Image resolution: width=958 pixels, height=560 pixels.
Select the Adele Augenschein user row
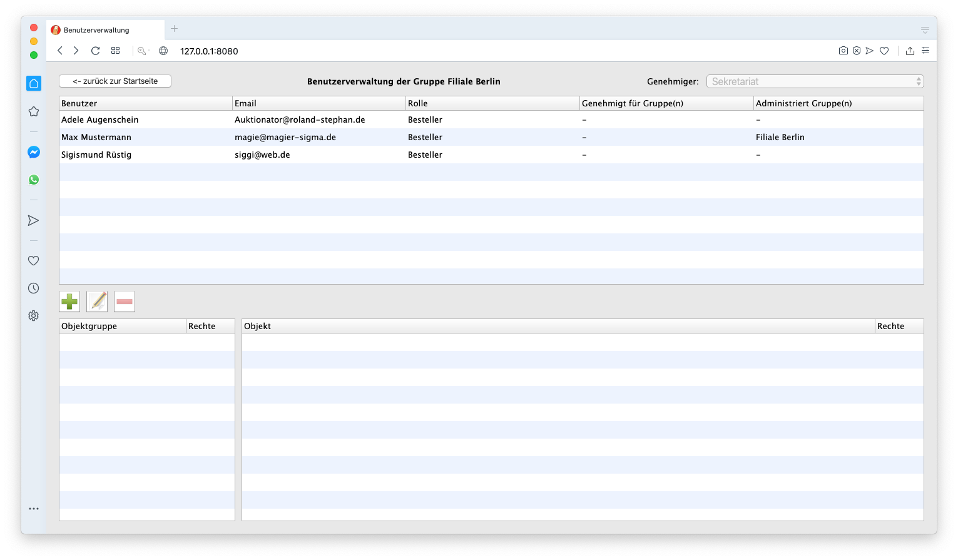click(x=100, y=120)
